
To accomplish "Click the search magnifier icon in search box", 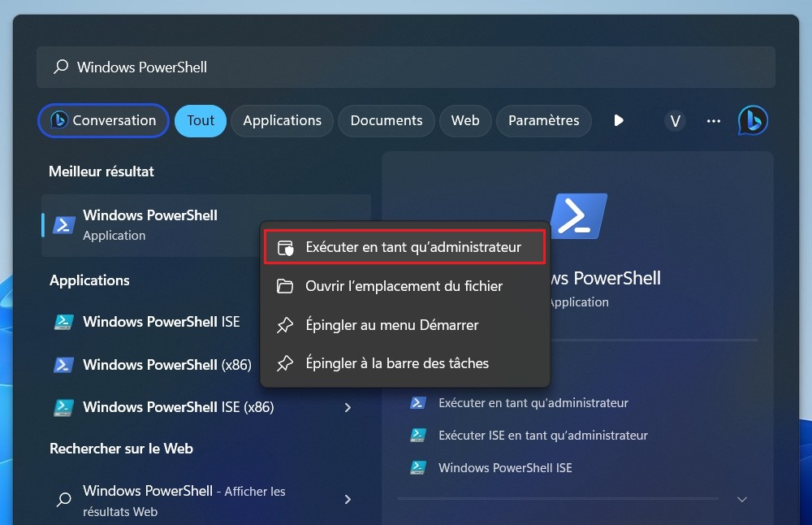I will pyautogui.click(x=61, y=67).
